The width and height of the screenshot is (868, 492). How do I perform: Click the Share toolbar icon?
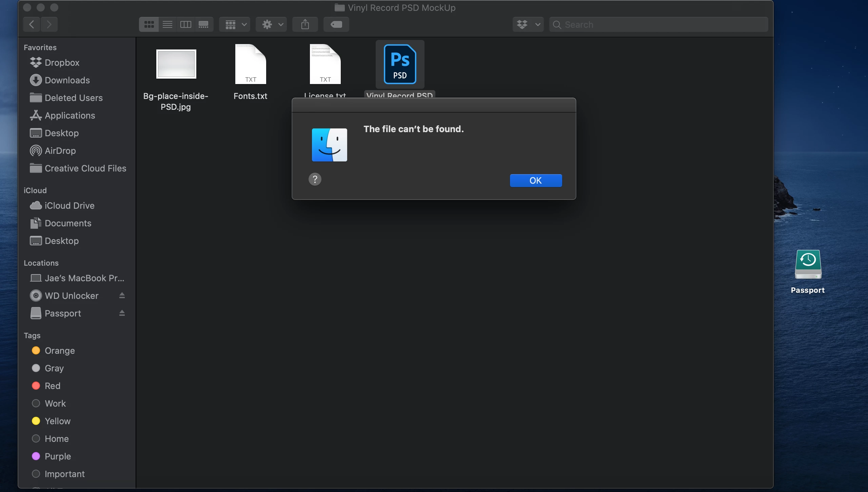305,24
